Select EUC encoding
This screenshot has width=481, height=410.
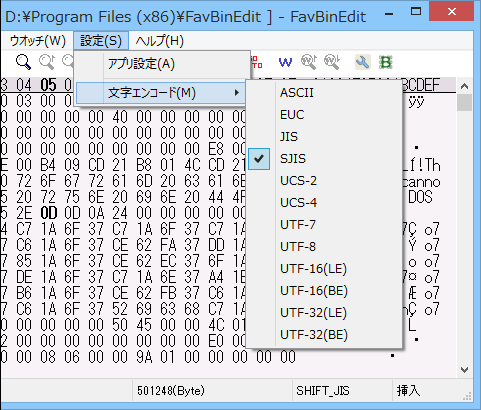(x=324, y=115)
